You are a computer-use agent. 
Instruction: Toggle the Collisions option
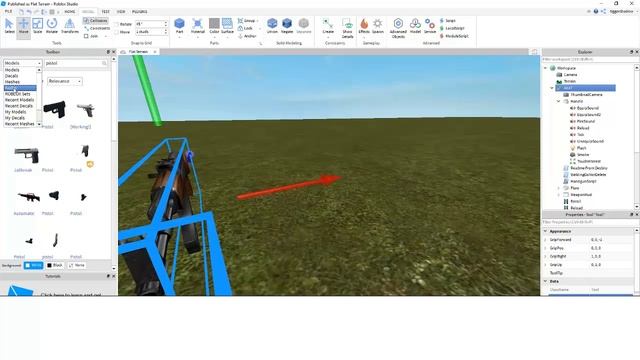coord(96,20)
